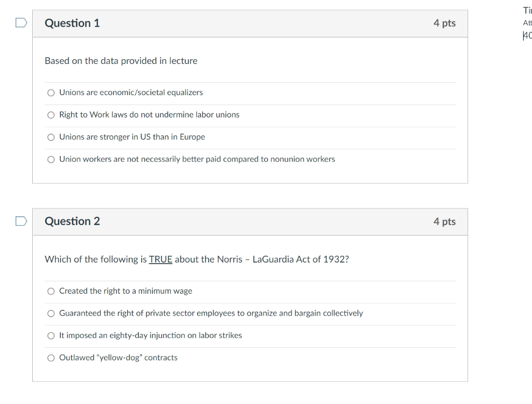This screenshot has height=404, width=532.
Task: Select 'Union workers are not necessarily better paid' option
Action: pos(51,160)
